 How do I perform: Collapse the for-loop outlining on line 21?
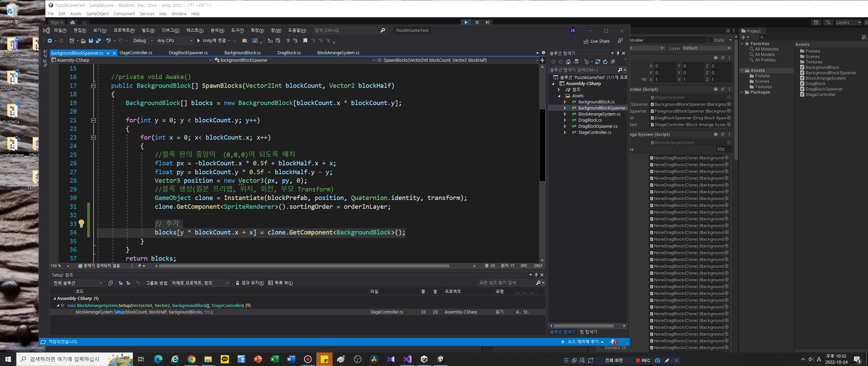(93, 120)
